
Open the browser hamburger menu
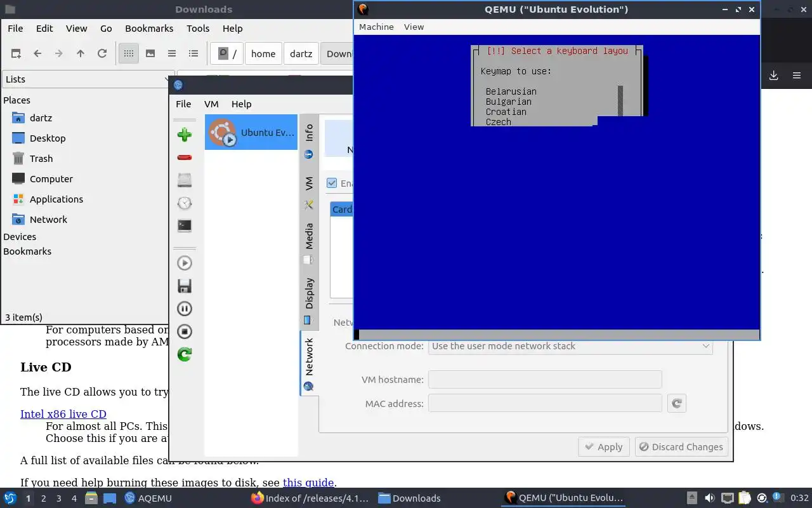pos(797,76)
